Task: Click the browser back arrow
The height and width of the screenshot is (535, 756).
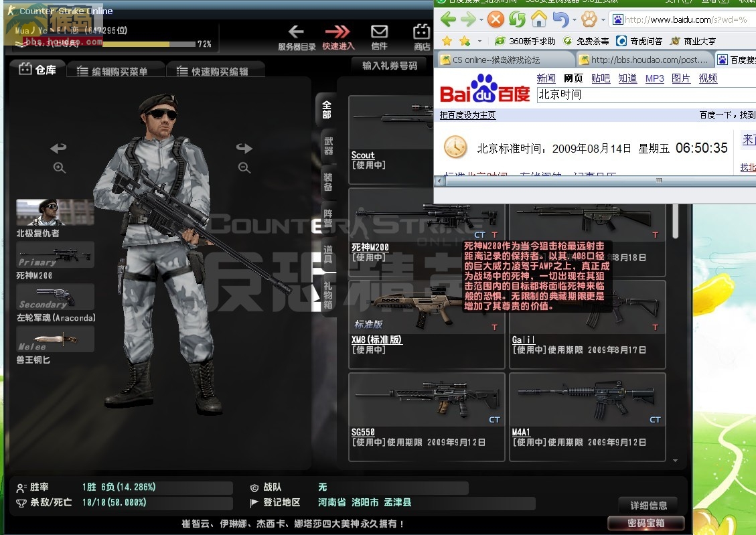Action: click(x=448, y=19)
